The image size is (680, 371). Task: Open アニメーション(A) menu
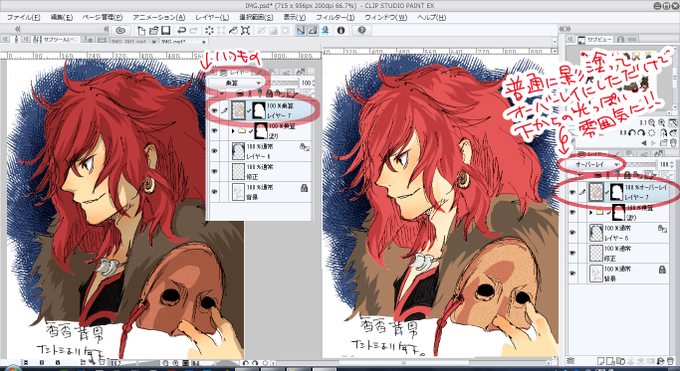[159, 17]
